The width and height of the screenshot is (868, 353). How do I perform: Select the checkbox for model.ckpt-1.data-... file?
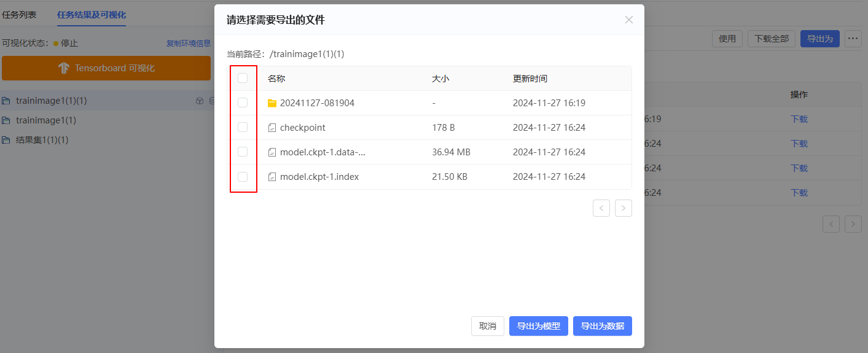tap(243, 152)
